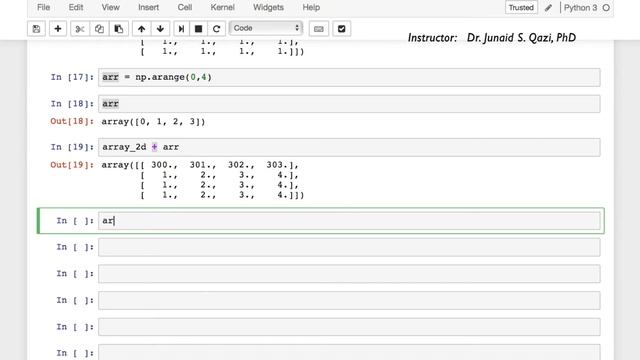Open command palette keyboard icon
Viewport: 640px width, 360px height.
319,29
